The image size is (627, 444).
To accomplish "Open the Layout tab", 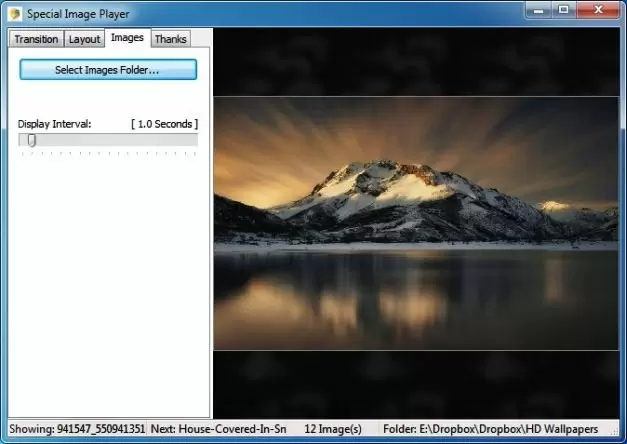I will [84, 39].
